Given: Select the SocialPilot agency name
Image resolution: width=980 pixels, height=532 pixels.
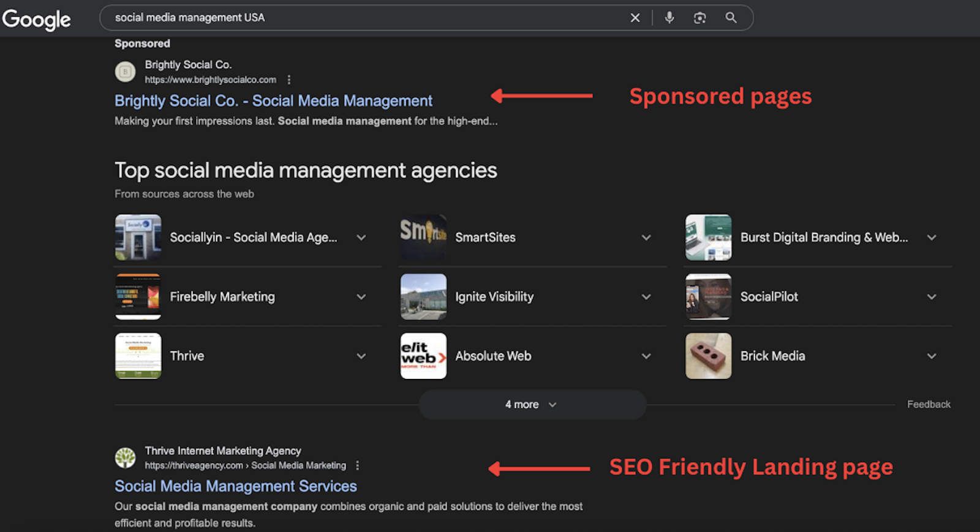Looking at the screenshot, I should coord(769,297).
